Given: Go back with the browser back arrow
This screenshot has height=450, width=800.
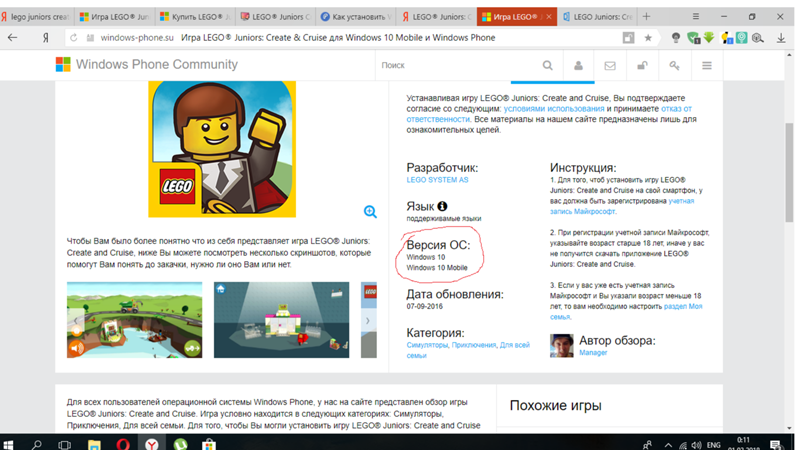Looking at the screenshot, I should tap(12, 38).
